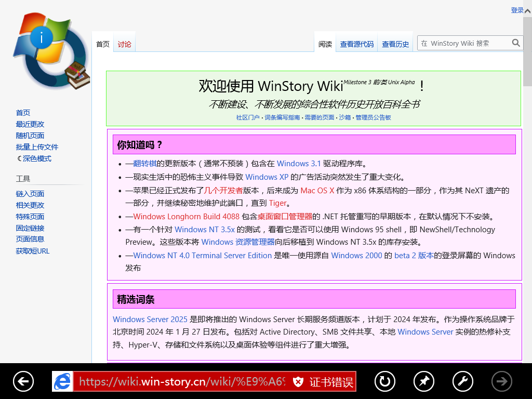Open the 沙箱 link
This screenshot has width=532, height=399.
coord(345,117)
